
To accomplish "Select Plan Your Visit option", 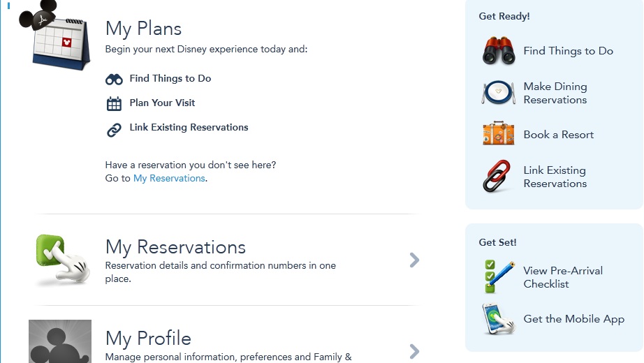I will point(162,103).
